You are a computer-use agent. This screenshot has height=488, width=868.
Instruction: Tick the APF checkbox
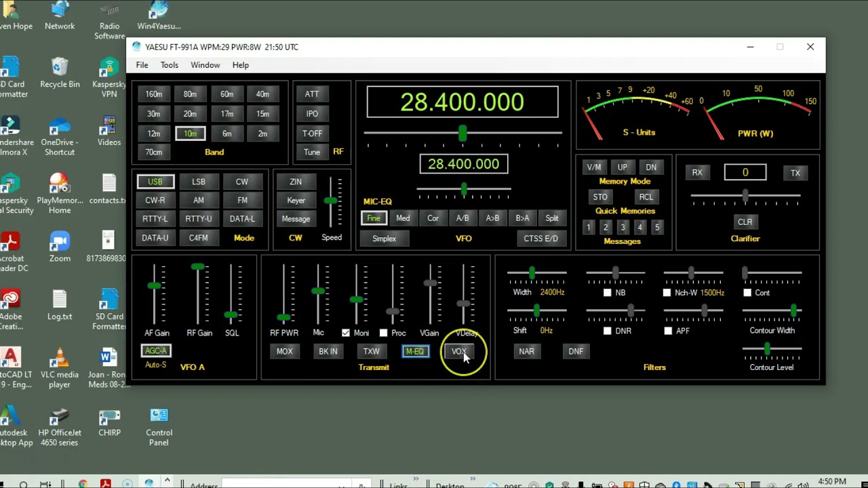coord(668,331)
